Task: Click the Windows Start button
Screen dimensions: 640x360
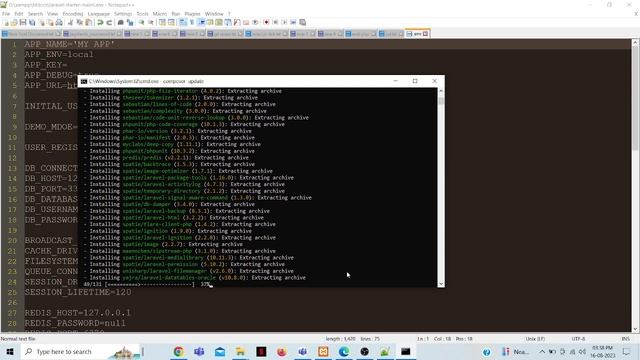Action: pyautogui.click(x=10, y=351)
